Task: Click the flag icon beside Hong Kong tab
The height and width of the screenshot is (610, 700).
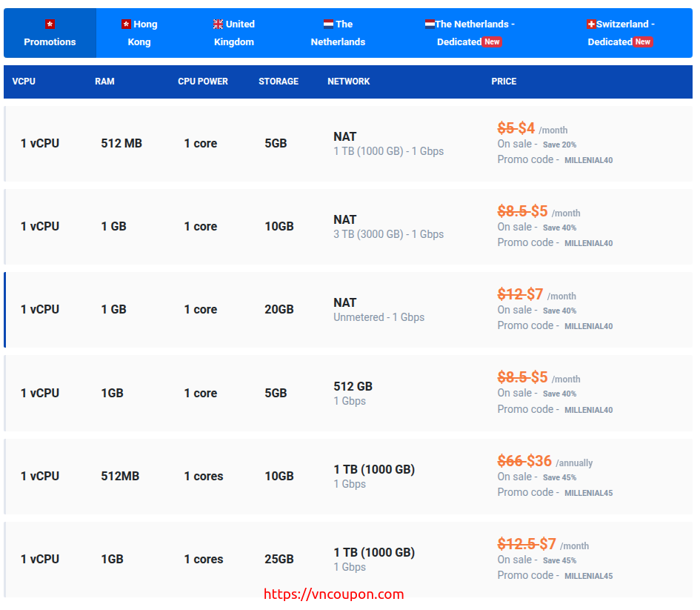Action: 126,24
